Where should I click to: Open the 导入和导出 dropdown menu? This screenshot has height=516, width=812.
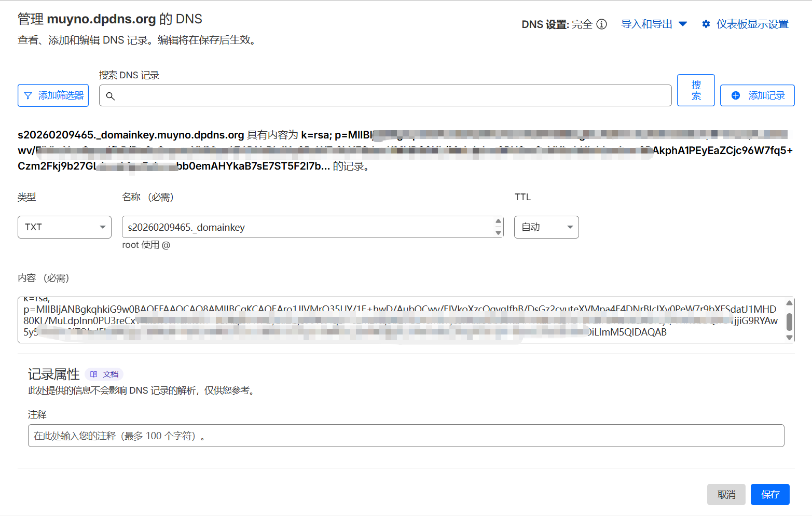click(654, 24)
